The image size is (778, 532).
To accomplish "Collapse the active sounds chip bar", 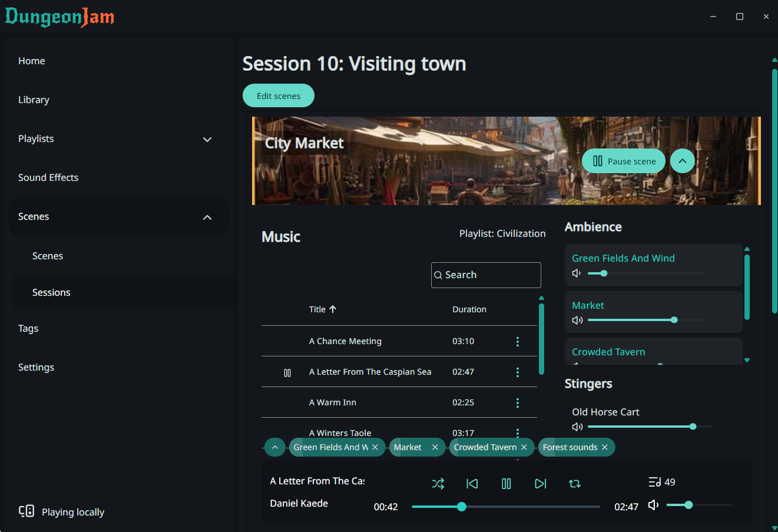I will coord(275,447).
